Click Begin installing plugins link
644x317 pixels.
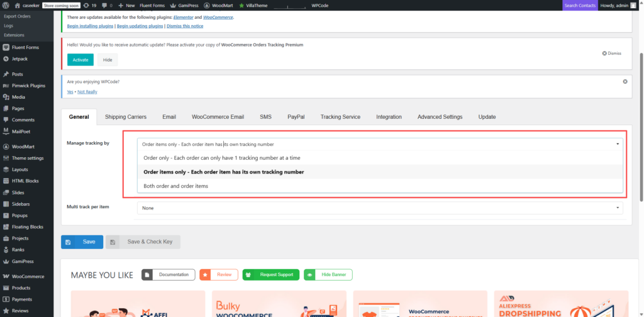pyautogui.click(x=91, y=26)
